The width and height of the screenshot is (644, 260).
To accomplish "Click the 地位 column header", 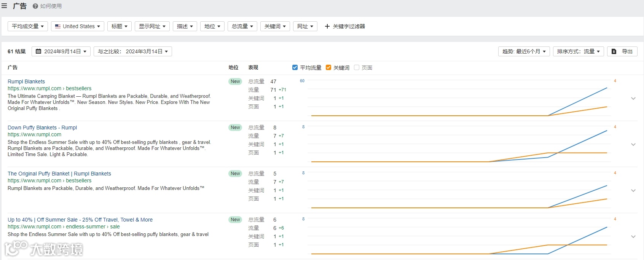I will click(233, 67).
